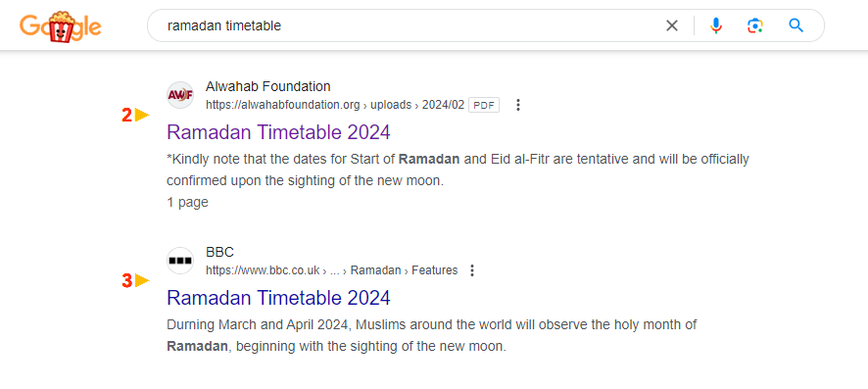Open the purple Ramadan Timetable 2024 link
The image size is (868, 389).
click(x=278, y=132)
